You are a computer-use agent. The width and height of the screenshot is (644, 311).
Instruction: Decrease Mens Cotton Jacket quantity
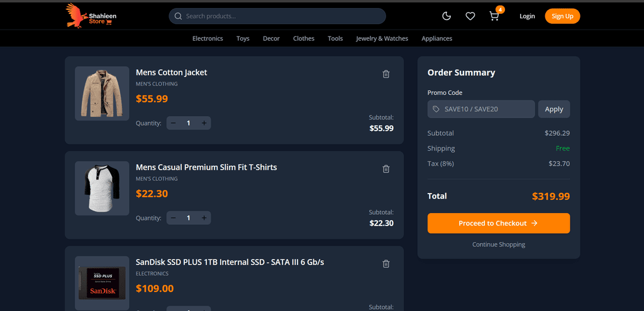click(174, 123)
